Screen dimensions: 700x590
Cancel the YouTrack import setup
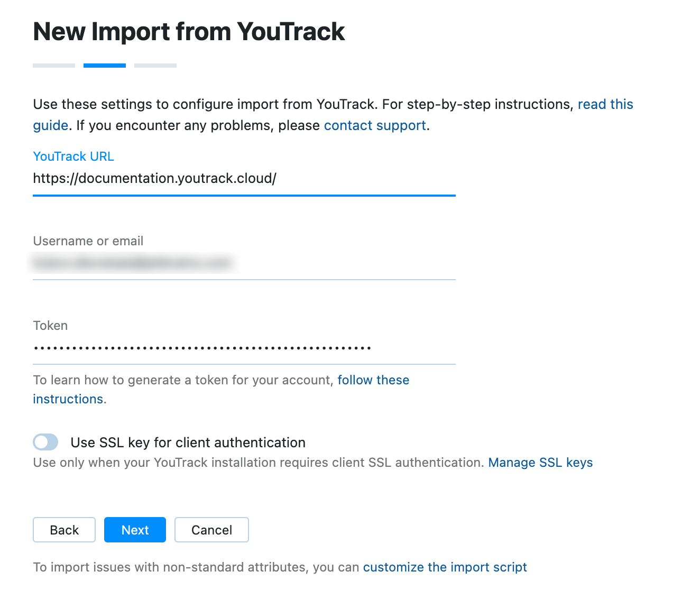pos(211,530)
